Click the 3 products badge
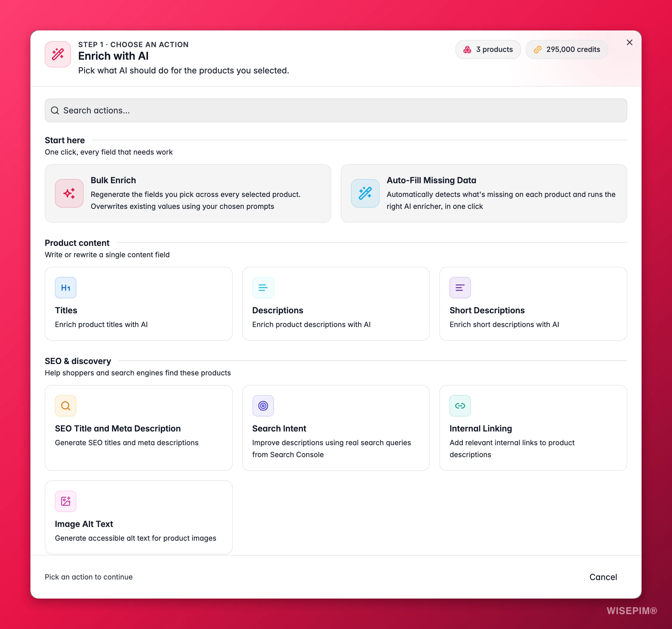Screen dimensions: 672x629 coord(488,50)
